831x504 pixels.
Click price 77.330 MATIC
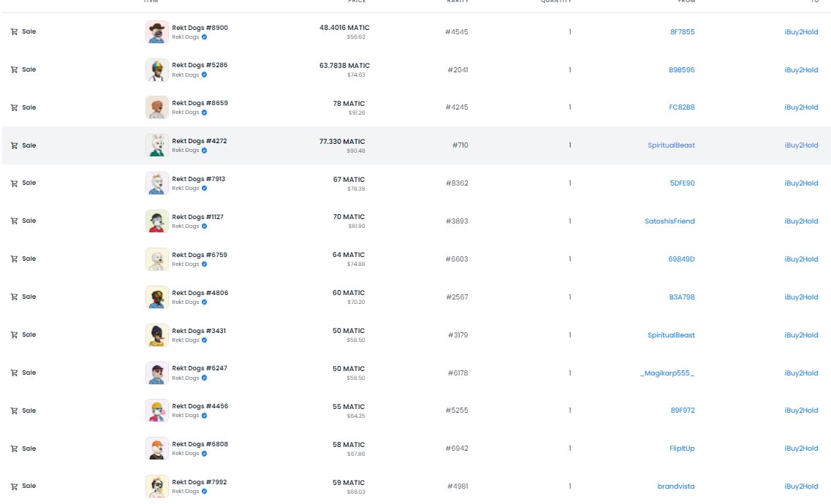342,142
